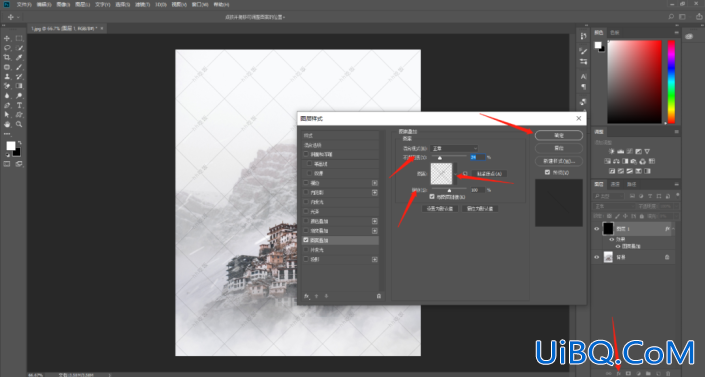
Task: Switch to the Channels (通道) tab
Action: pos(615,184)
